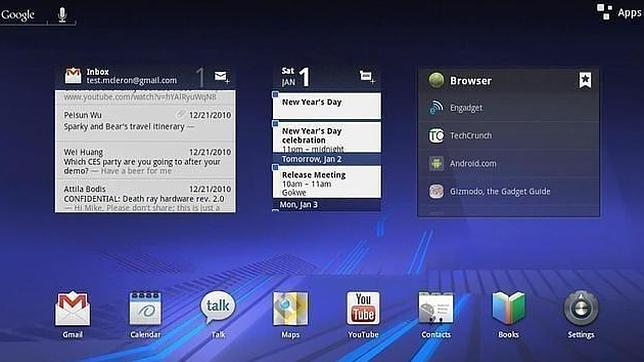
Task: Add a new calendar event
Action: (x=367, y=76)
